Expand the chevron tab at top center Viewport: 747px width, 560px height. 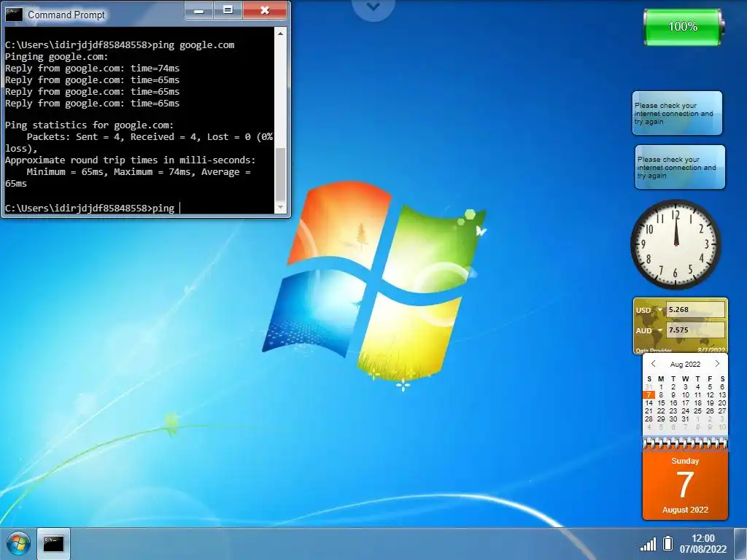[373, 7]
